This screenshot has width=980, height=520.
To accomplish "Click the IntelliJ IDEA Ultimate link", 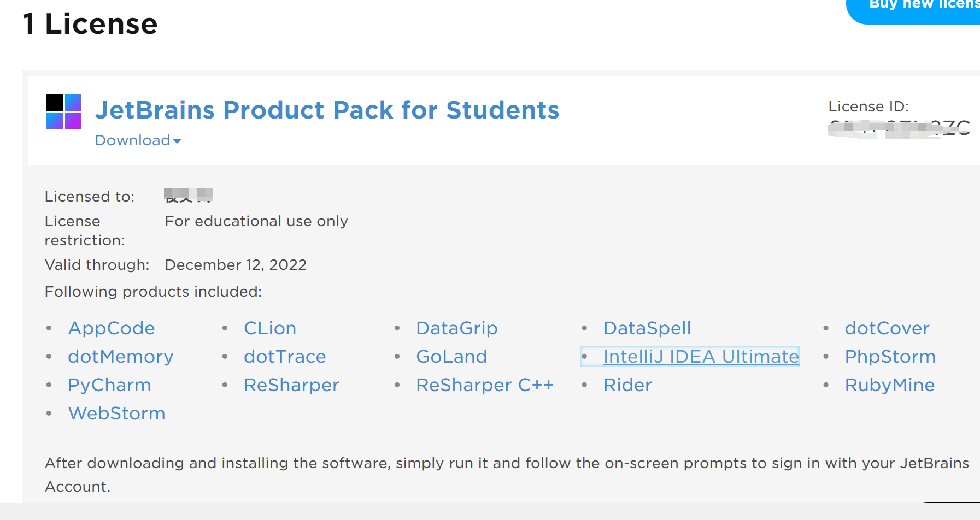I will [701, 357].
